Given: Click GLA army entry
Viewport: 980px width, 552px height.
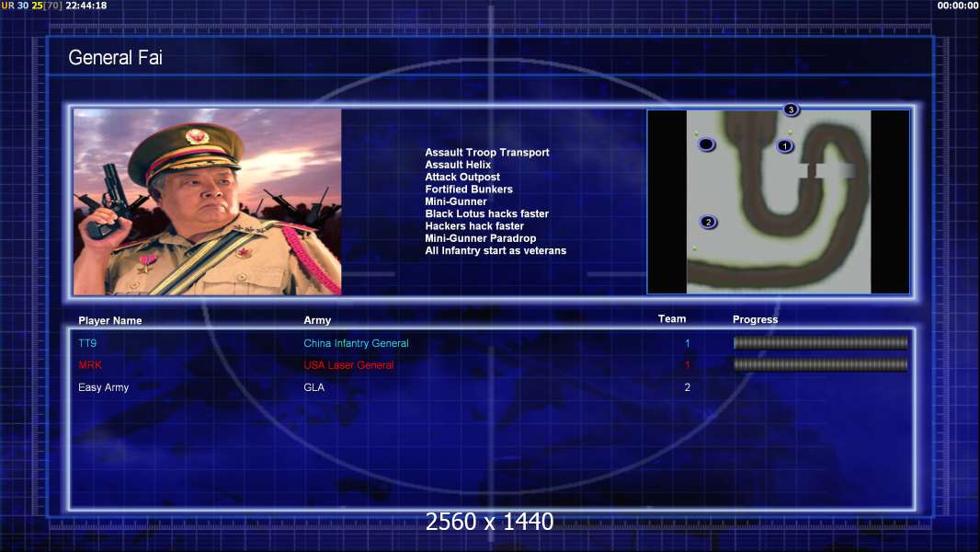Looking at the screenshot, I should click(313, 387).
